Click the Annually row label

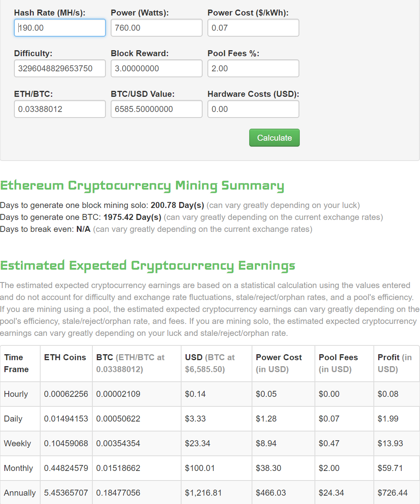click(x=20, y=493)
